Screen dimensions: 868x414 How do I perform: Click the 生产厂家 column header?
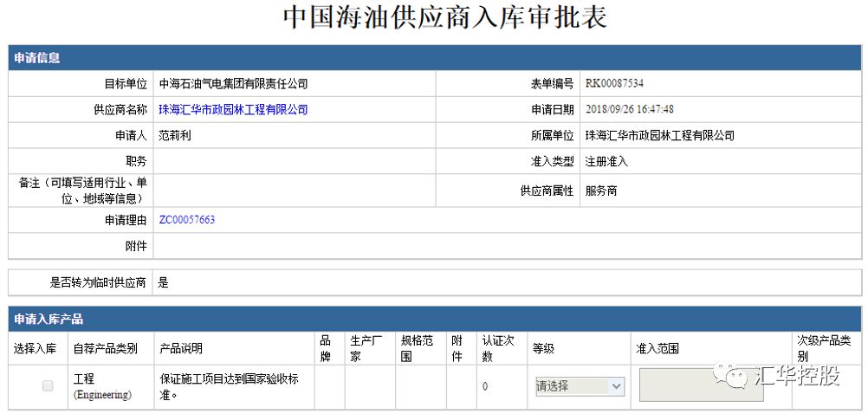click(x=366, y=349)
